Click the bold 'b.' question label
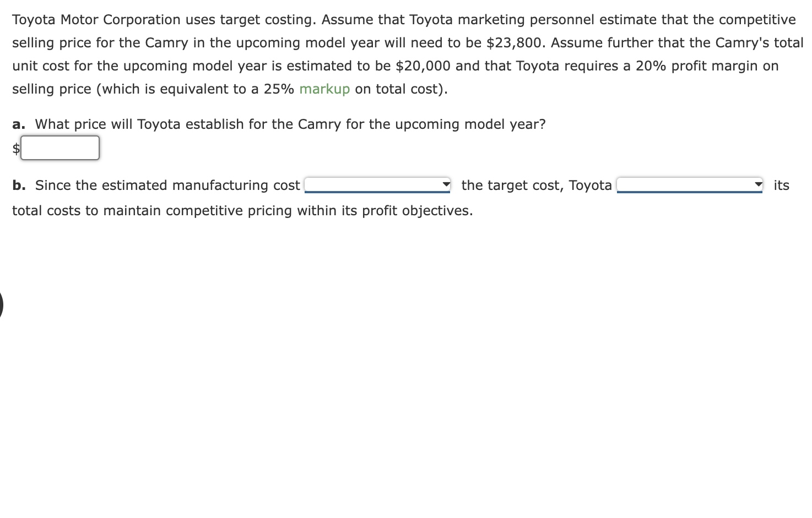 tap(19, 186)
